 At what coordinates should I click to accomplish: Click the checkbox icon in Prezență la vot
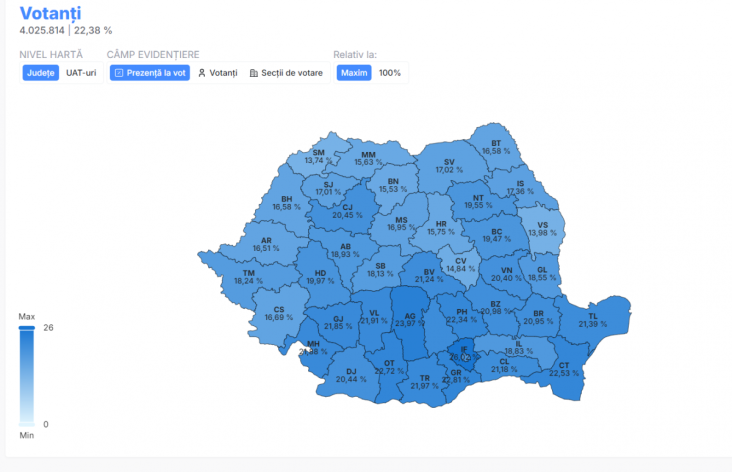coord(118,73)
